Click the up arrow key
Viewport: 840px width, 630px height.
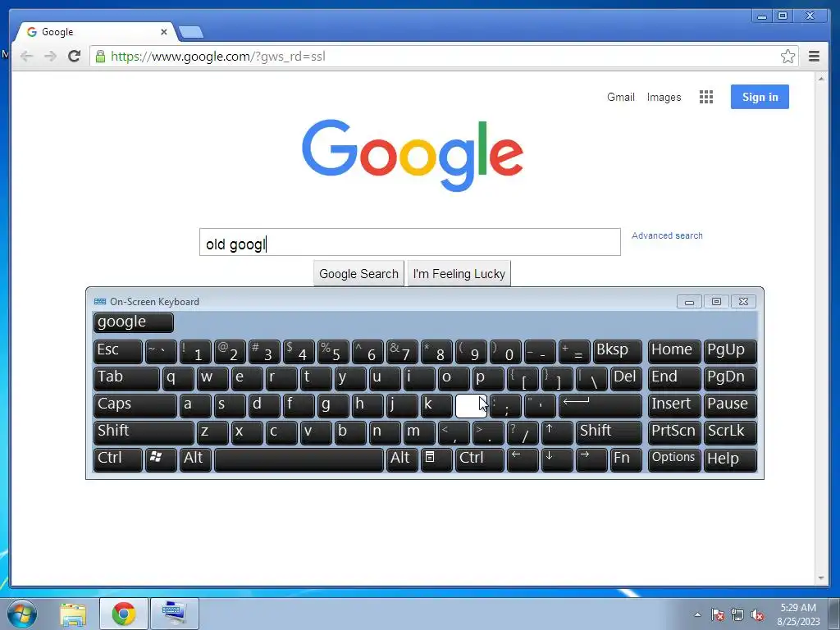point(557,432)
